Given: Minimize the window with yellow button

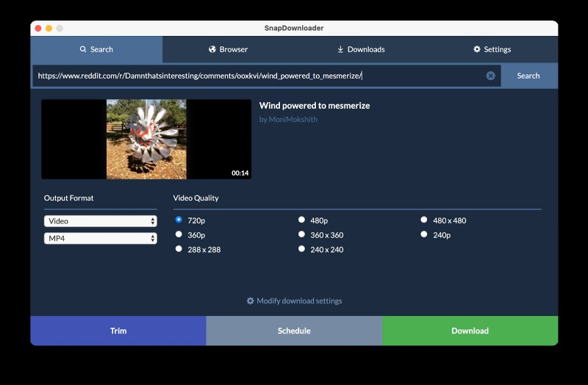Looking at the screenshot, I should (x=49, y=28).
